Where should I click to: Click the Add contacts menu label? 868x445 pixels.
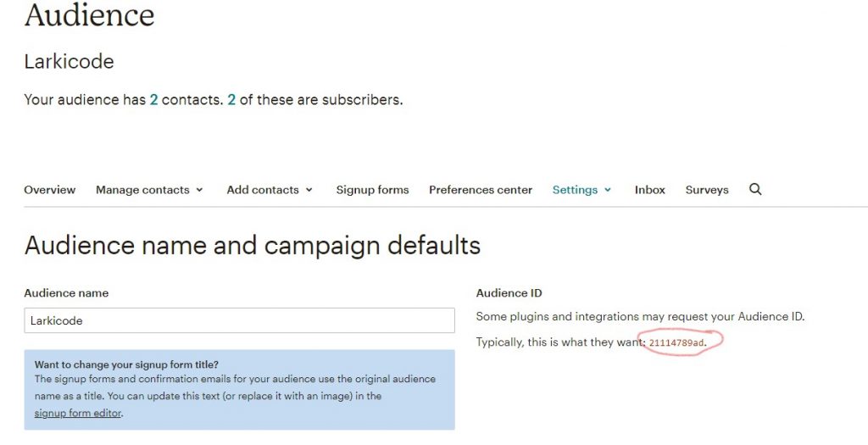point(263,190)
